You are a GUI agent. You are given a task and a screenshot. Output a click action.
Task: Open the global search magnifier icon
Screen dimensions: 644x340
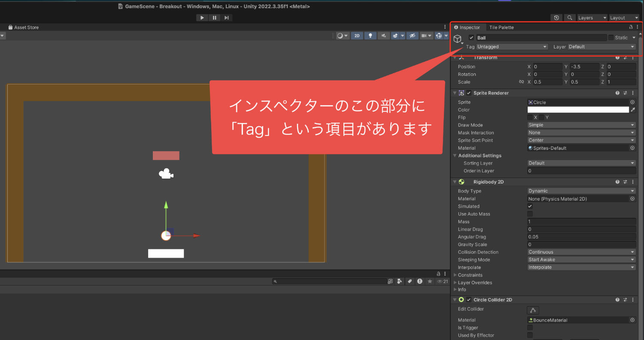[x=570, y=18]
